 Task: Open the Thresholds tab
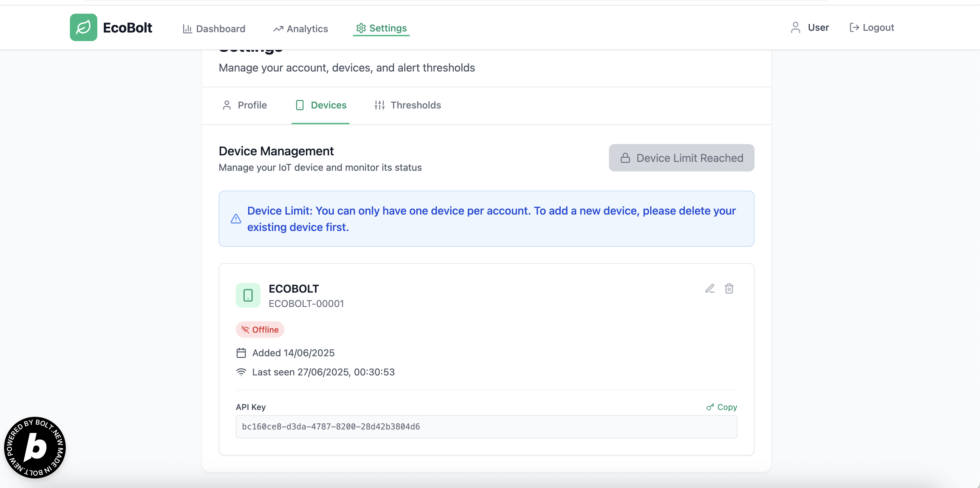click(407, 105)
